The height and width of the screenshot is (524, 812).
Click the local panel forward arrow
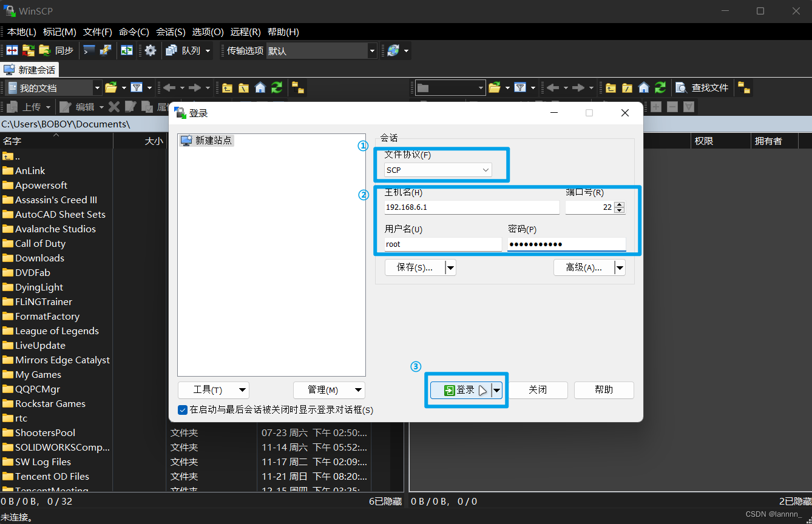coord(194,88)
